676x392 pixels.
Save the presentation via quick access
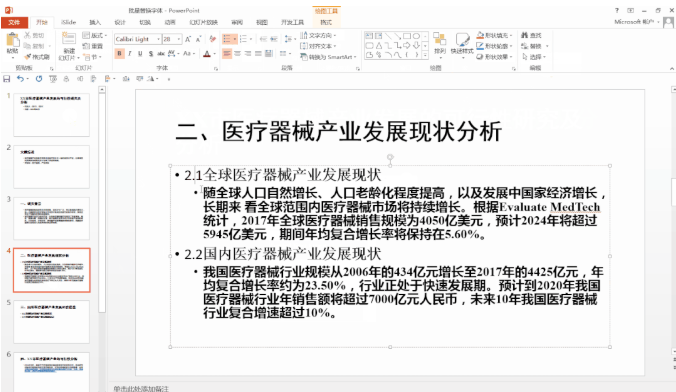click(x=6, y=79)
